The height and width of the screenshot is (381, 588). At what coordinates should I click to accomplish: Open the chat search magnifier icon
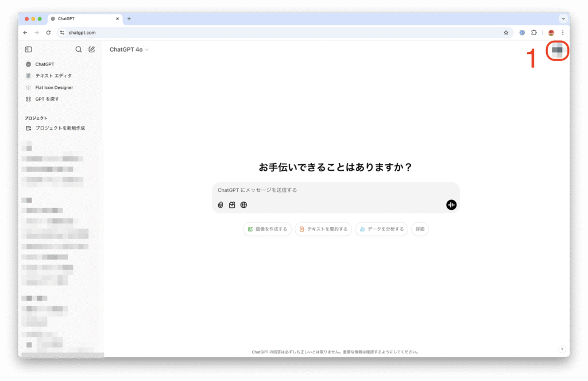78,49
